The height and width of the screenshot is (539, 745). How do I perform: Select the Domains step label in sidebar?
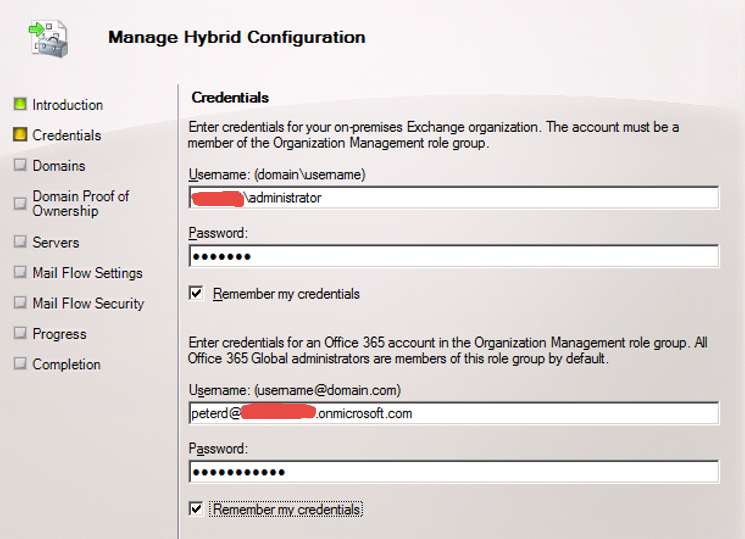point(59,166)
